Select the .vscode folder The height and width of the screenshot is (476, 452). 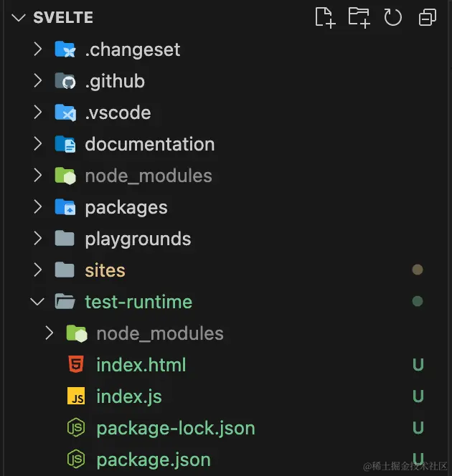(x=118, y=113)
